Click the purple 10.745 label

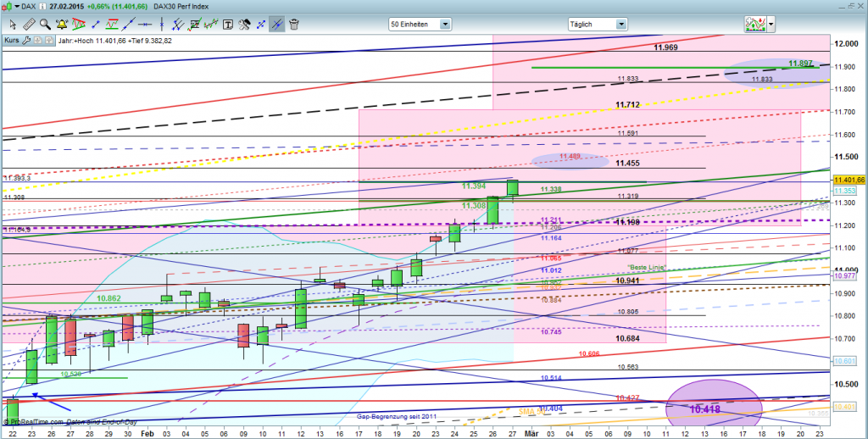pyautogui.click(x=551, y=332)
